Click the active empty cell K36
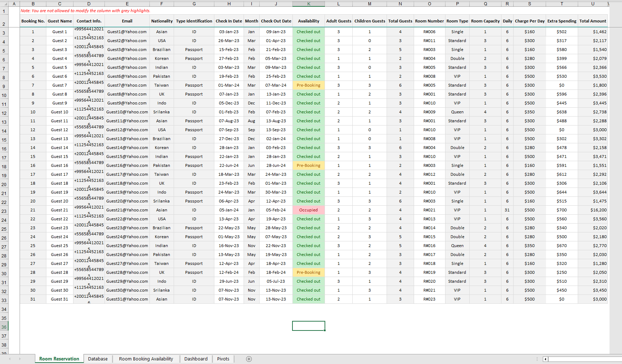This screenshot has height=364, width=622. [x=309, y=326]
